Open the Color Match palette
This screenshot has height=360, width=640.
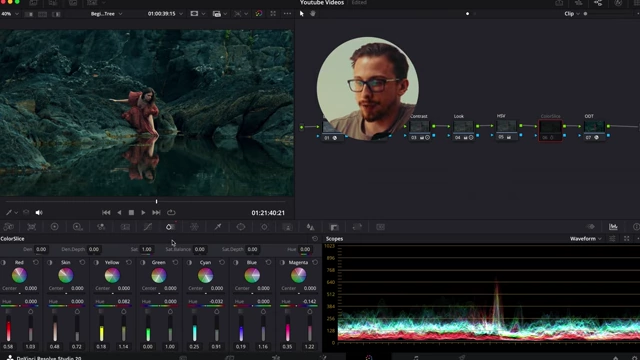(31, 227)
